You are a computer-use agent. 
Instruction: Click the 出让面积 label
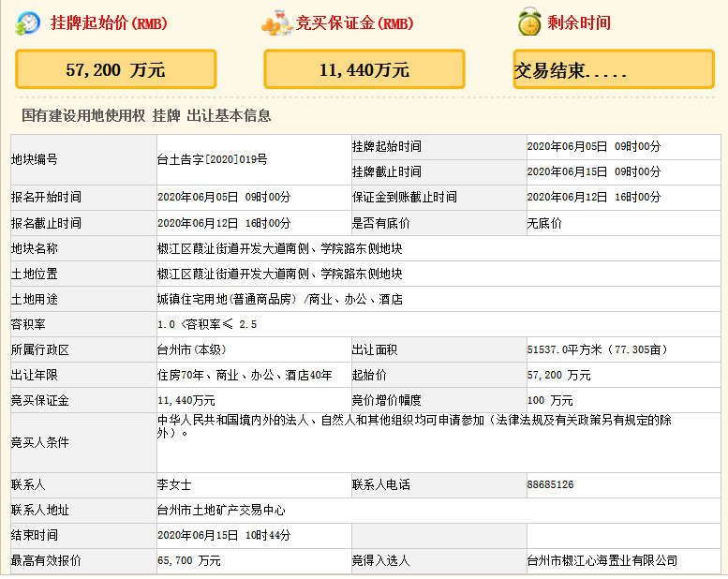point(375,350)
